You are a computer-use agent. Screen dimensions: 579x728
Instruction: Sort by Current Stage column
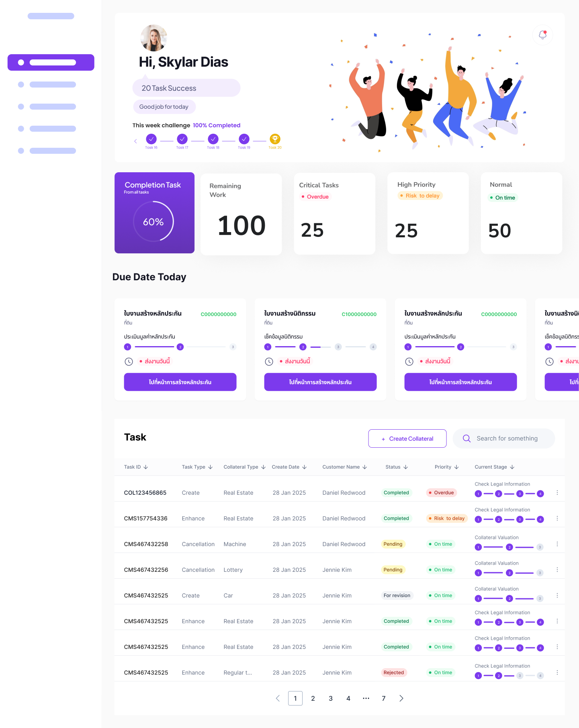495,467
